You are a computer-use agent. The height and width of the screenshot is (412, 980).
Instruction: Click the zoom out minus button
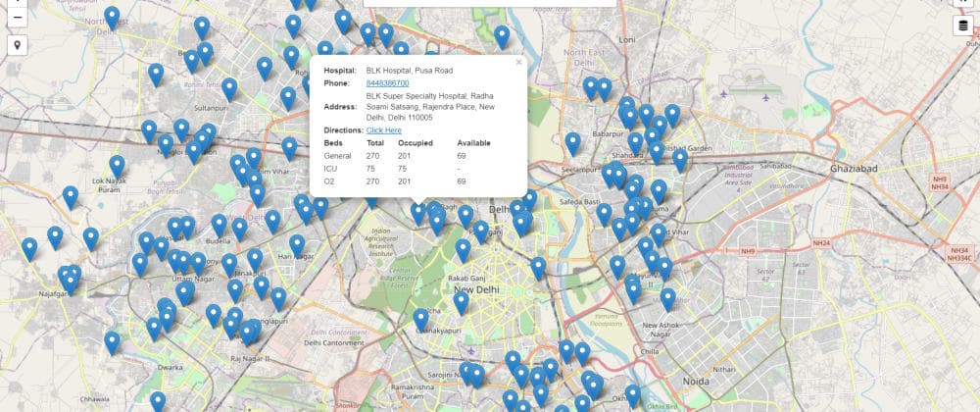coord(18,17)
